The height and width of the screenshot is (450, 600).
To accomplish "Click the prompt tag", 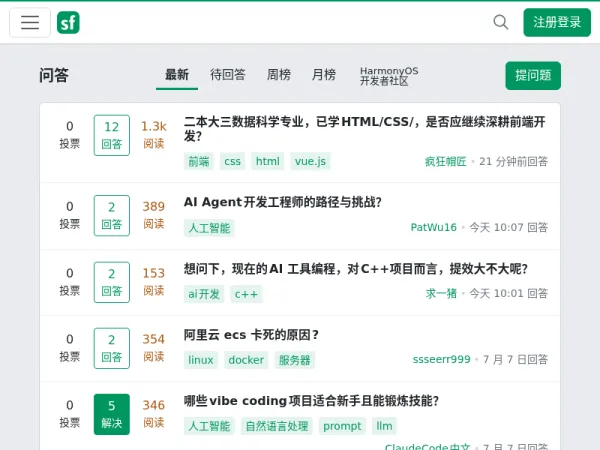I will coord(342,426).
